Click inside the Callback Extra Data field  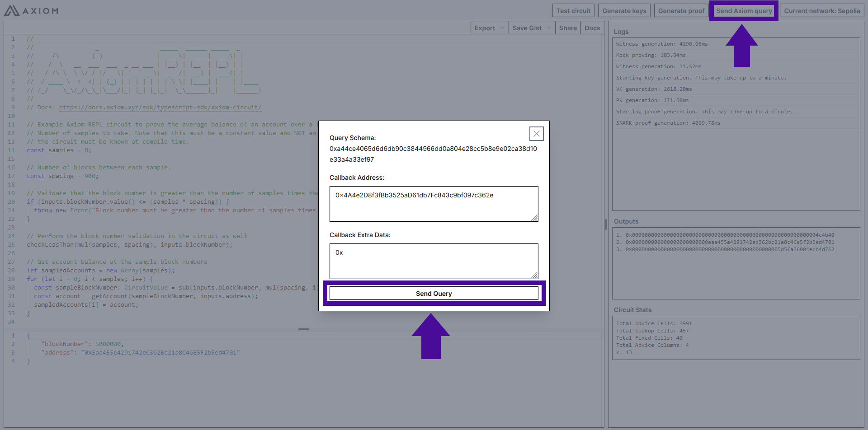tap(433, 261)
